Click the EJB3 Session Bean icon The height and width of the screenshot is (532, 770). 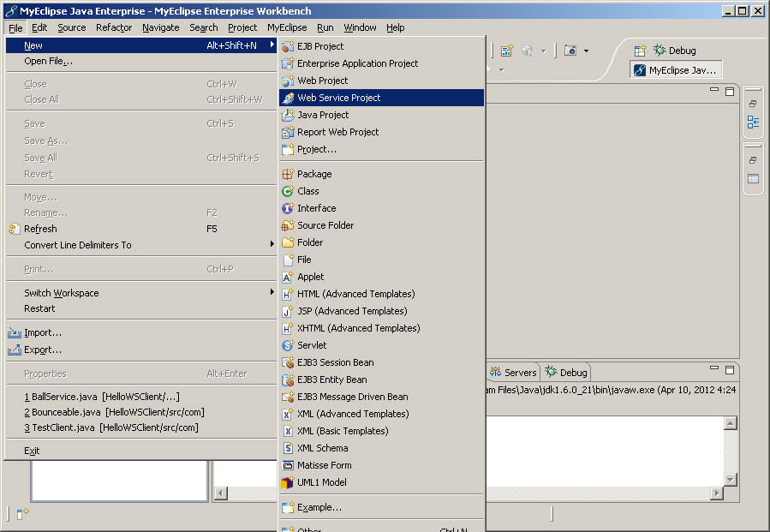pos(288,362)
